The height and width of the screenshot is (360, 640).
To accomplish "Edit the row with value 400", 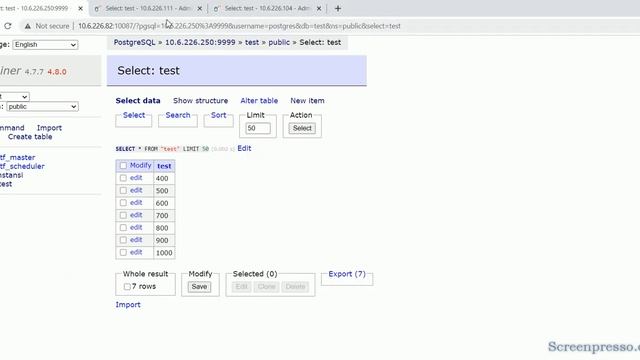I will click(136, 178).
